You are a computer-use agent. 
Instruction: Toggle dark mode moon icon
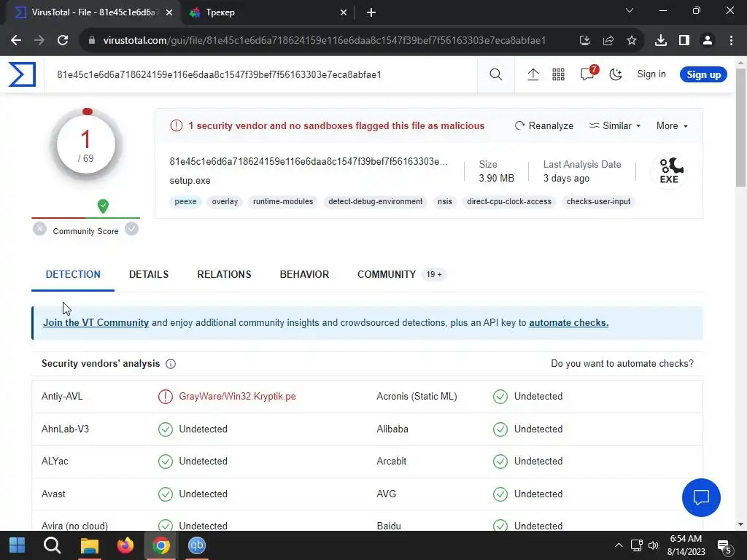coord(616,74)
